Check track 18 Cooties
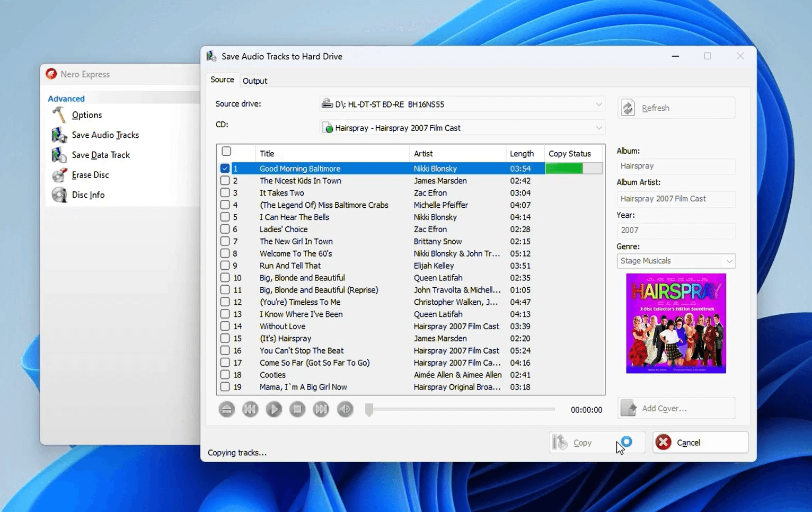The height and width of the screenshot is (512, 812). click(225, 375)
